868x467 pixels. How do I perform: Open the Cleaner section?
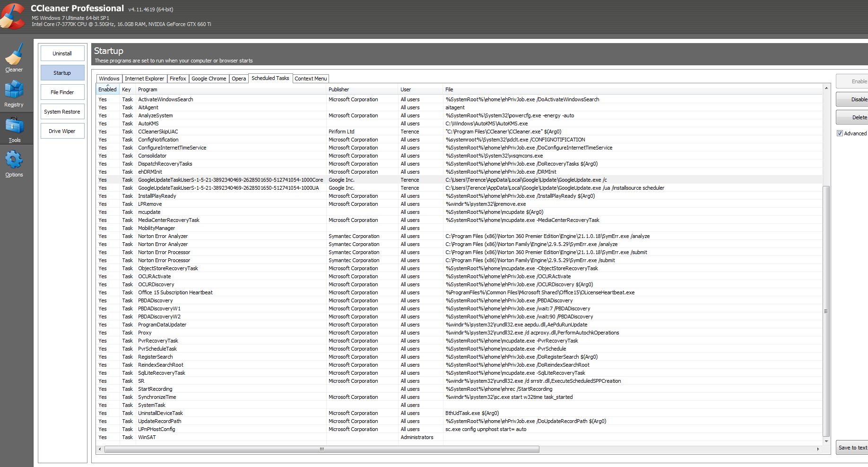coord(14,58)
